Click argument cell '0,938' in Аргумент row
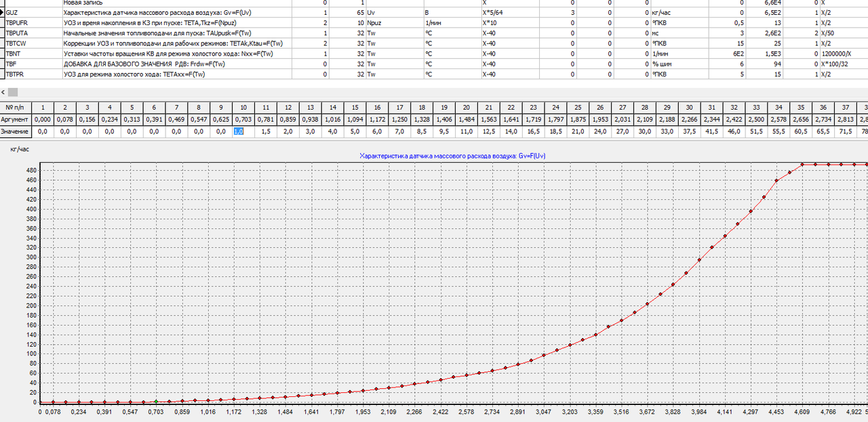Viewport: 868px width, 422px height. point(311,119)
